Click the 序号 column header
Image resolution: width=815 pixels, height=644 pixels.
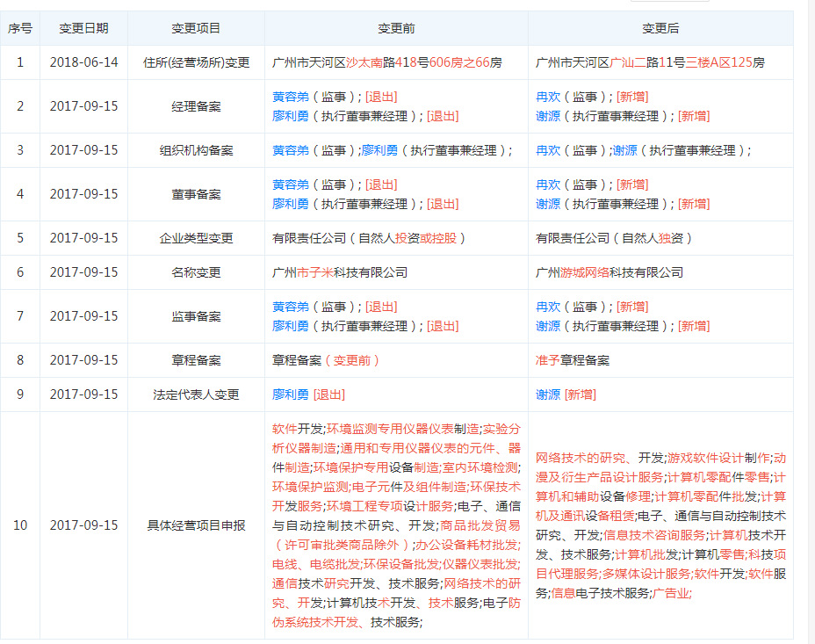[x=20, y=28]
